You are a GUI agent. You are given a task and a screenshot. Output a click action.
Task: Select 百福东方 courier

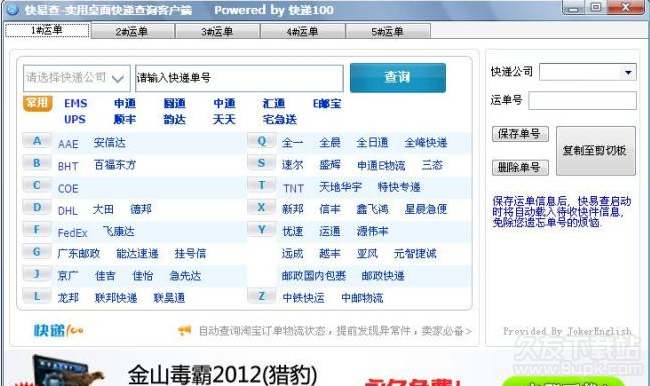tap(115, 165)
